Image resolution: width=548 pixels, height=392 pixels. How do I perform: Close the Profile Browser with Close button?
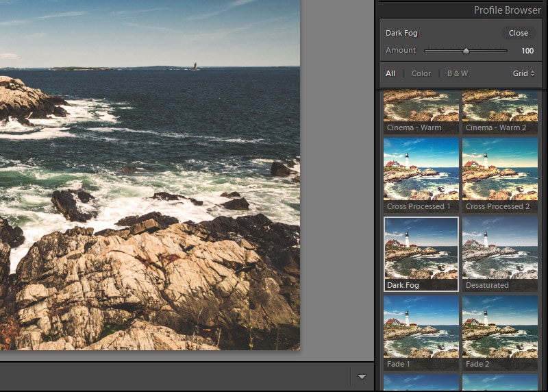(x=519, y=33)
